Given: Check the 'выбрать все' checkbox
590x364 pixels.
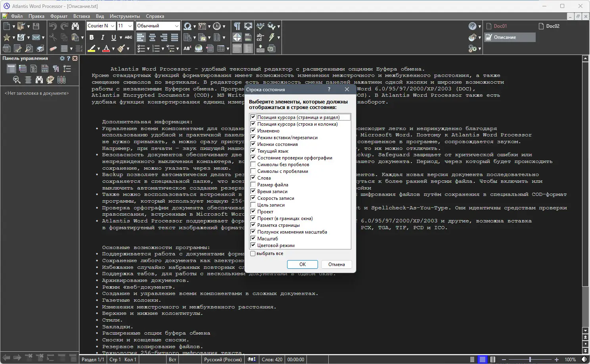Looking at the screenshot, I should [253, 253].
